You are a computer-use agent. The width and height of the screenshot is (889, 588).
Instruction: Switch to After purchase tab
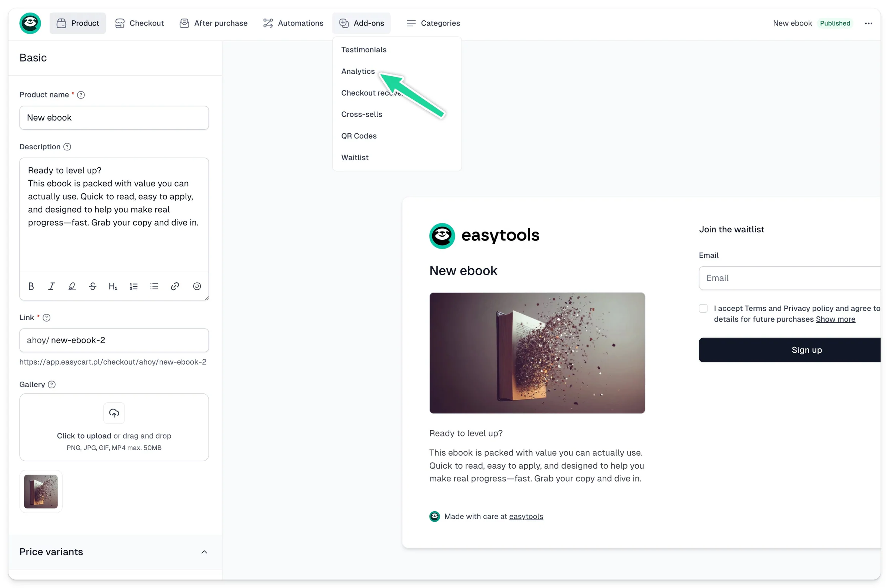pyautogui.click(x=213, y=23)
